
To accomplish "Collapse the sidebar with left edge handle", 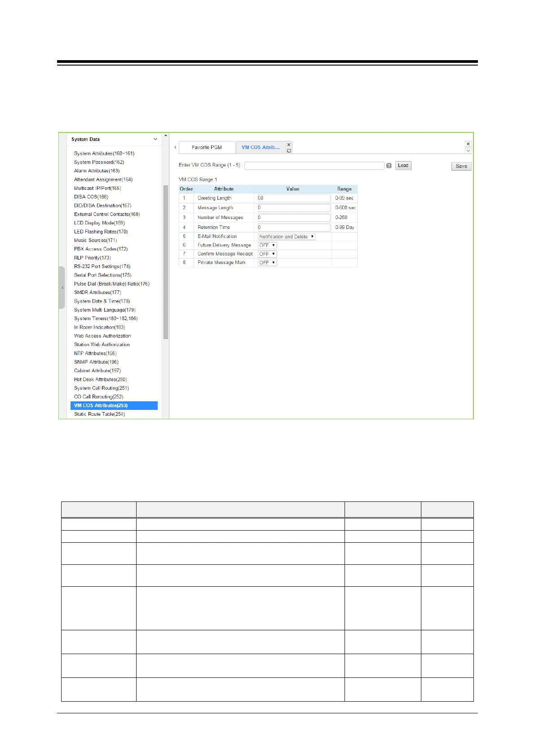I will tap(62, 288).
